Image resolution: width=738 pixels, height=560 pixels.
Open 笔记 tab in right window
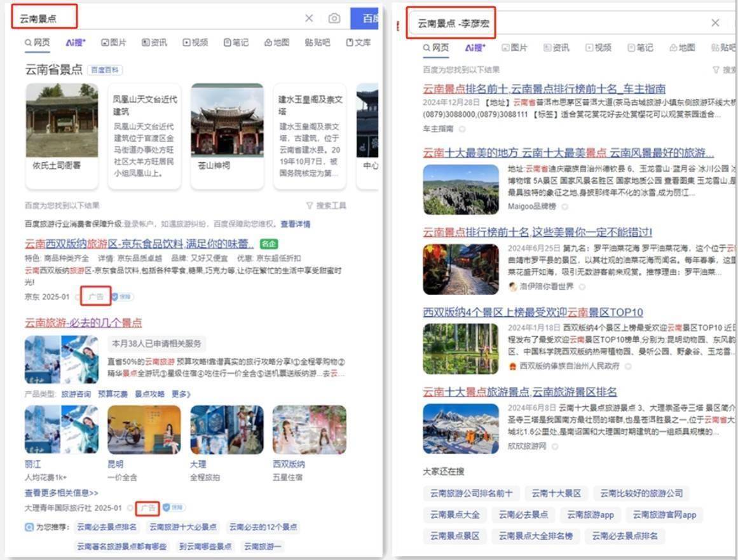point(640,48)
